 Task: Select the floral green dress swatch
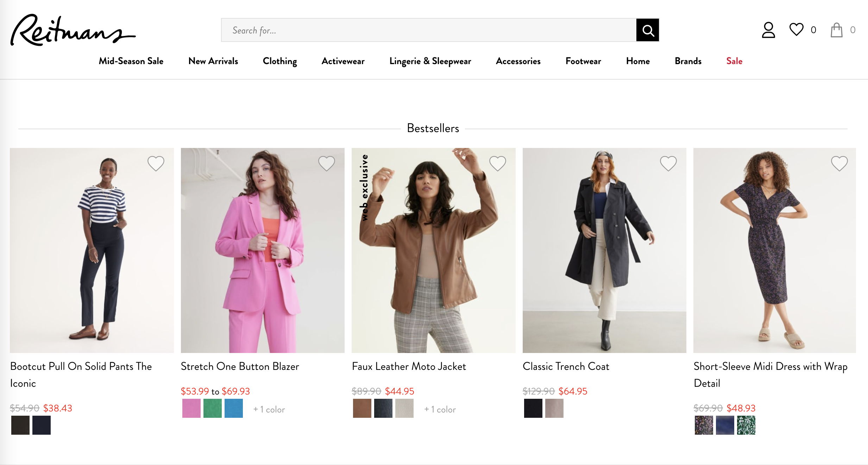746,425
